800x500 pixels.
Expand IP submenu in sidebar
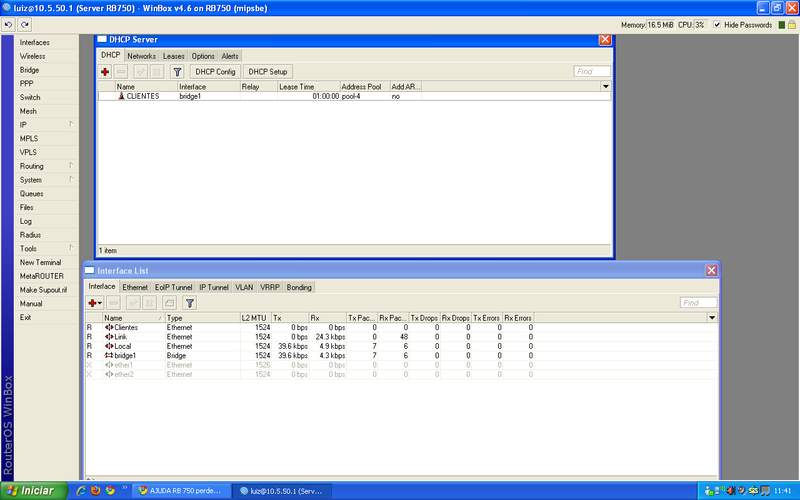tap(71, 124)
